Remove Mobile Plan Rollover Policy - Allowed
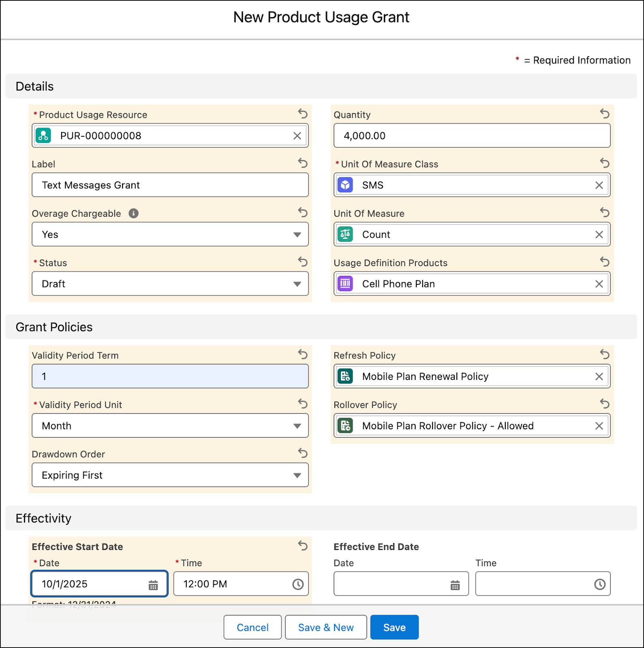 pyautogui.click(x=599, y=426)
